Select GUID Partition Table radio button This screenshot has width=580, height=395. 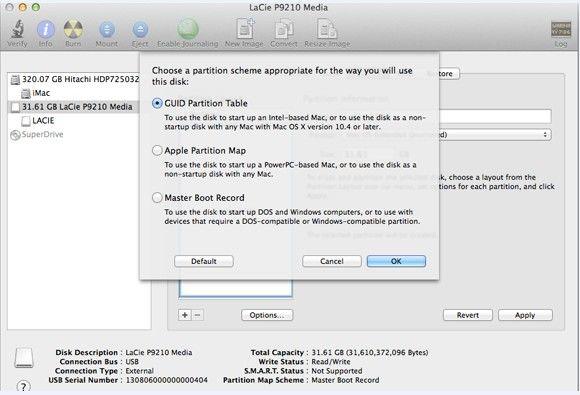157,103
